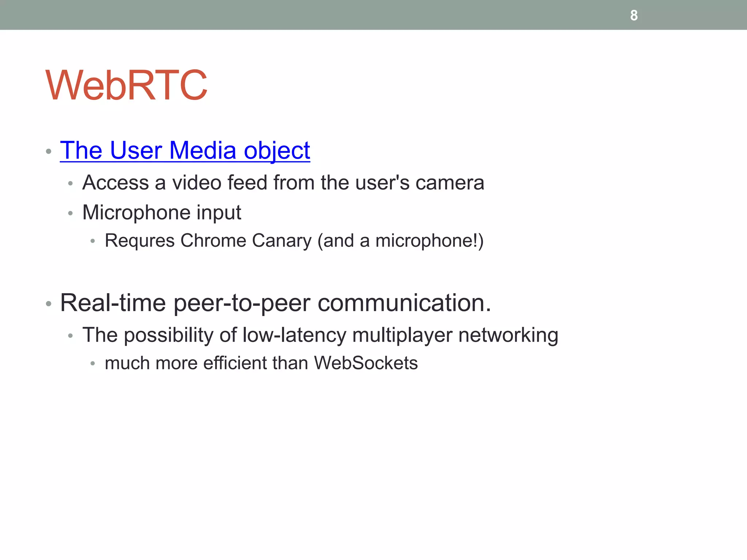Click the 'Microphone input' bullet
Image resolution: width=747 pixels, height=560 pixels.
point(162,212)
